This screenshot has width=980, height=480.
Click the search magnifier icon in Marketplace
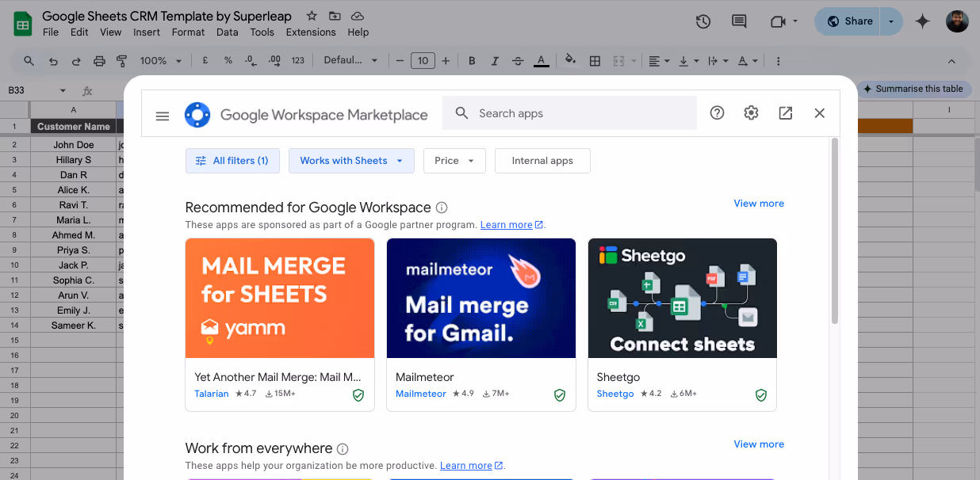click(461, 113)
